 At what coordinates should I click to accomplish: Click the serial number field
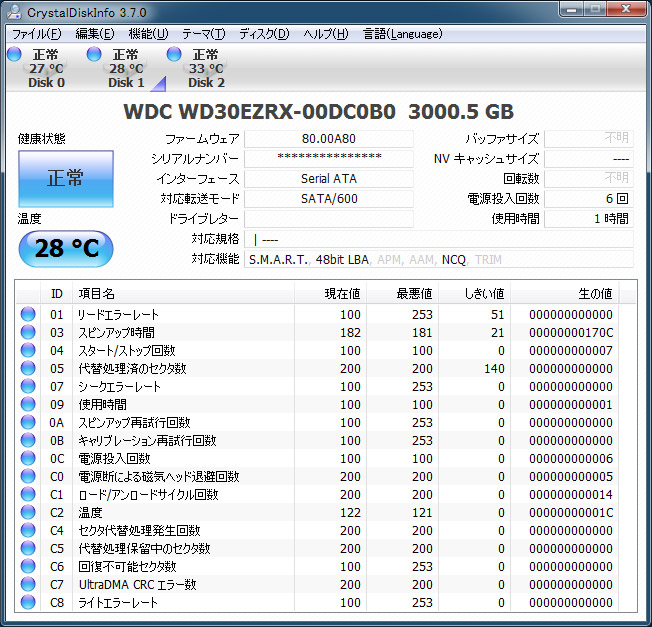328,159
